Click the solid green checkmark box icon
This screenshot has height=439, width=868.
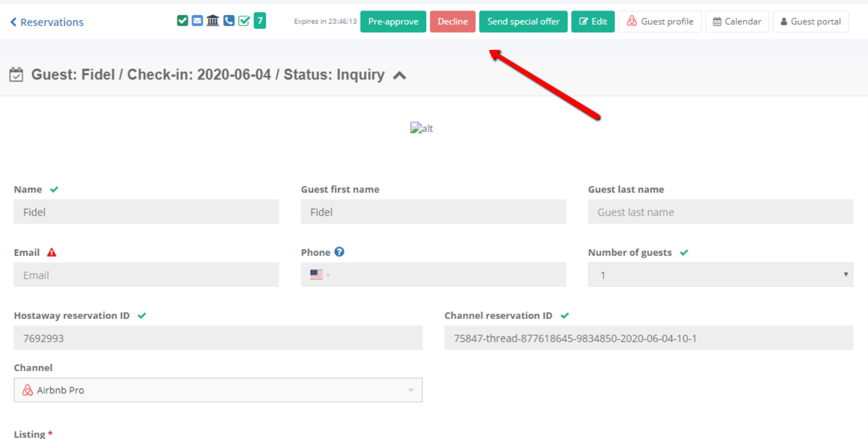182,21
